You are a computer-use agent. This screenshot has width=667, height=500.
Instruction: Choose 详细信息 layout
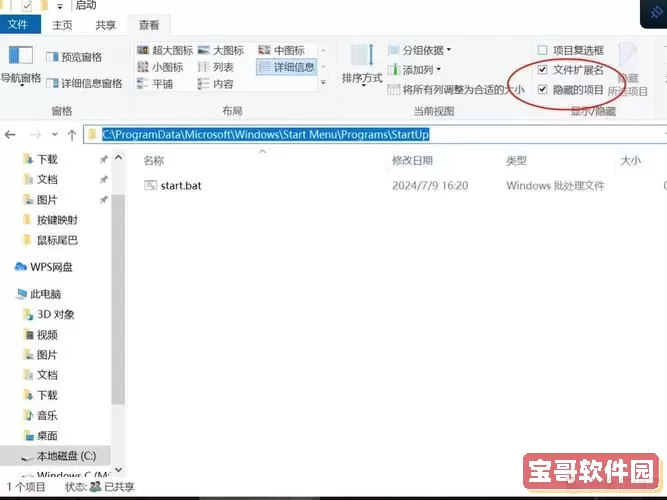(287, 67)
